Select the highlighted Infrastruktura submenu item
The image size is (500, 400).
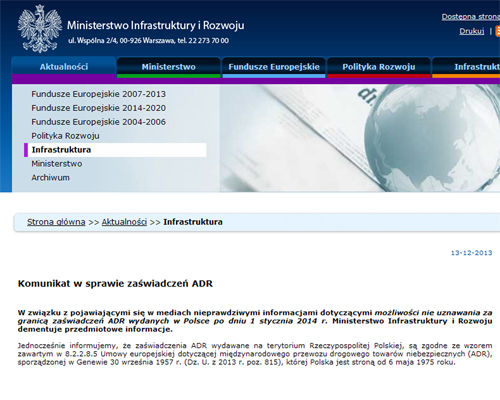(115, 150)
